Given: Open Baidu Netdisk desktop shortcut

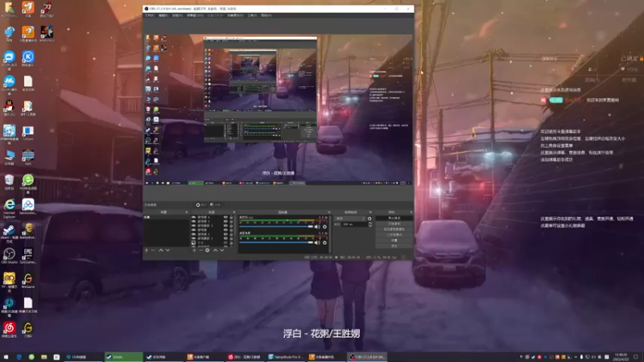Looking at the screenshot, I should [x=28, y=207].
